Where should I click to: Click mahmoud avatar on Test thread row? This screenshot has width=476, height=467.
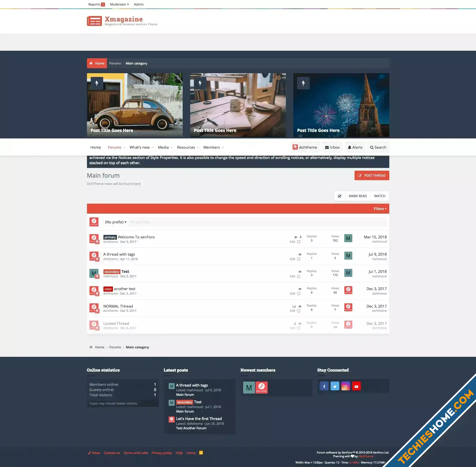click(93, 273)
